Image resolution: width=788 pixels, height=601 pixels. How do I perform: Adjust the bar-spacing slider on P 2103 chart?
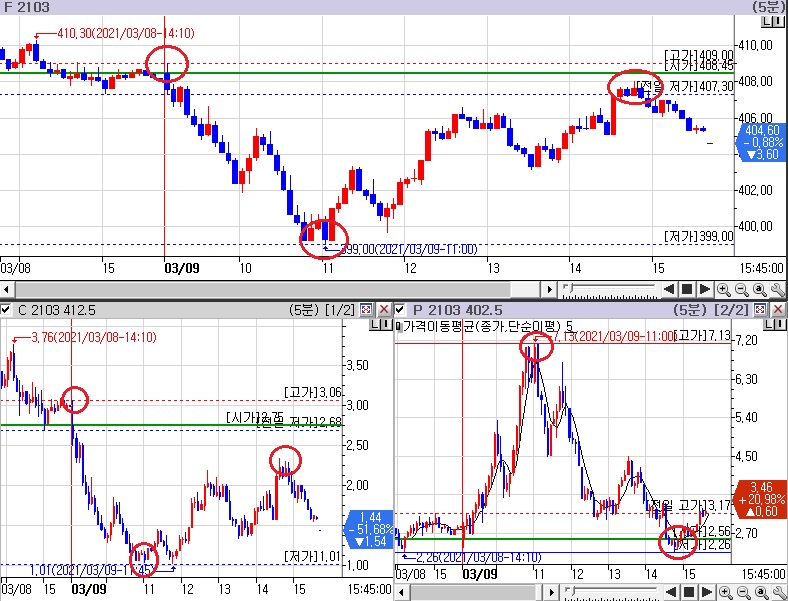tap(610, 592)
